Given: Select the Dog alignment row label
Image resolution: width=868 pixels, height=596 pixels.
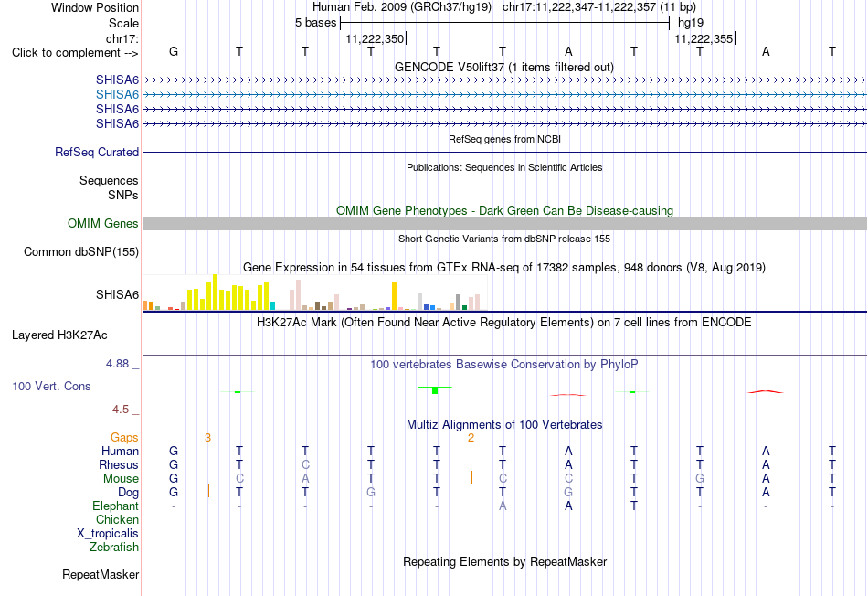Looking at the screenshot, I should click(128, 493).
